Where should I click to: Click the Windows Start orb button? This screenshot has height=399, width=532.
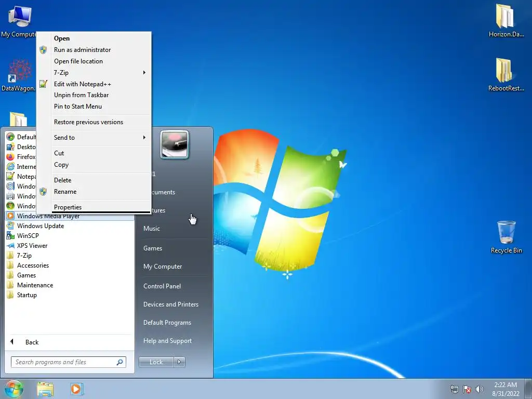click(14, 389)
